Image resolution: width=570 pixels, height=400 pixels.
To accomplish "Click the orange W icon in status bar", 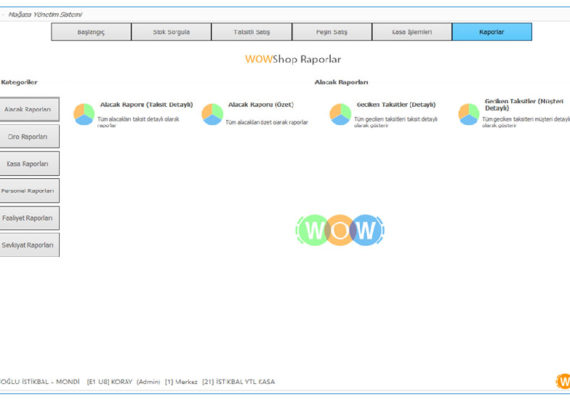I will (x=563, y=381).
